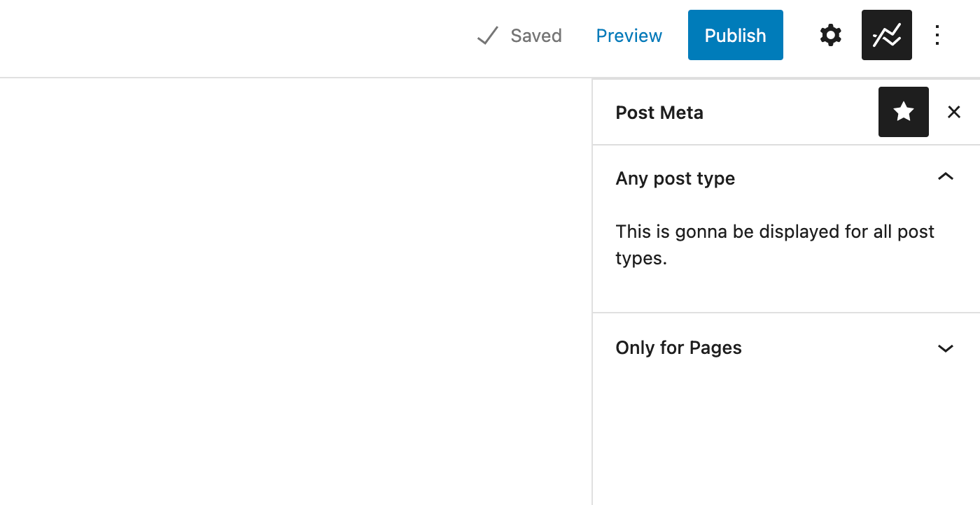Click the downward chevron on Only for Pages
The width and height of the screenshot is (980, 505).
(946, 348)
